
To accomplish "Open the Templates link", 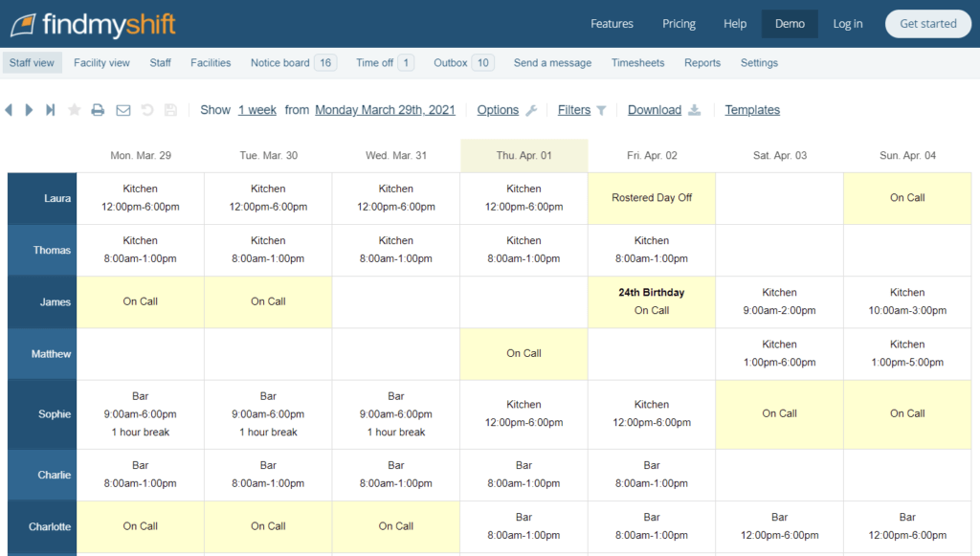I will click(x=752, y=110).
